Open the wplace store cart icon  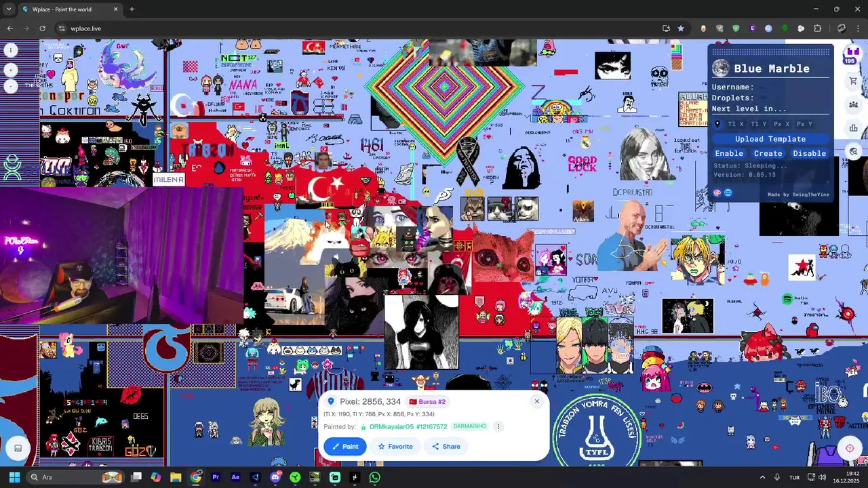(x=853, y=81)
